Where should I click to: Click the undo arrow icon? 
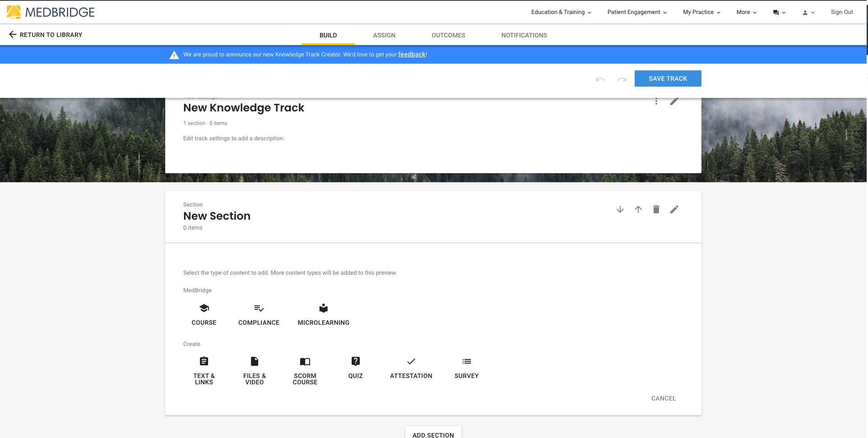click(600, 79)
